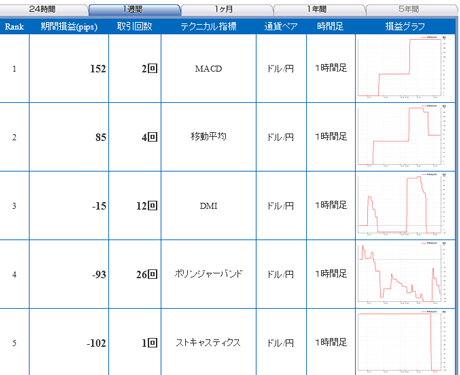Click the DMI indicator cell

pos(209,206)
